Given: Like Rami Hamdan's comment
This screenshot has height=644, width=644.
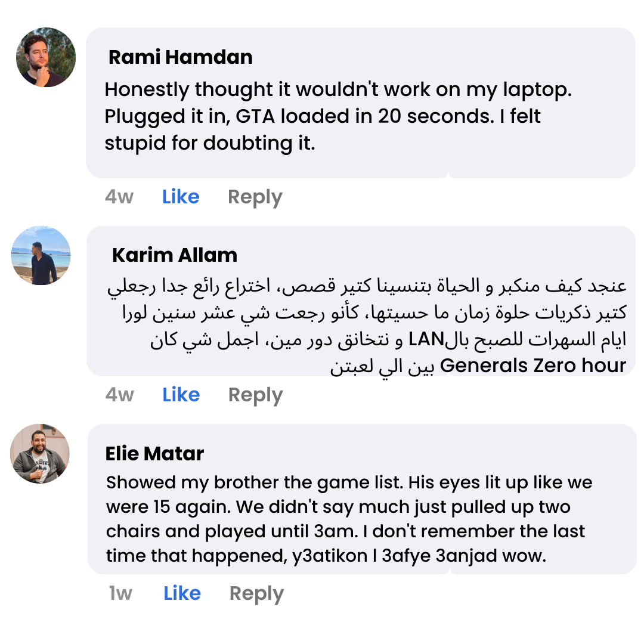Looking at the screenshot, I should tap(181, 197).
